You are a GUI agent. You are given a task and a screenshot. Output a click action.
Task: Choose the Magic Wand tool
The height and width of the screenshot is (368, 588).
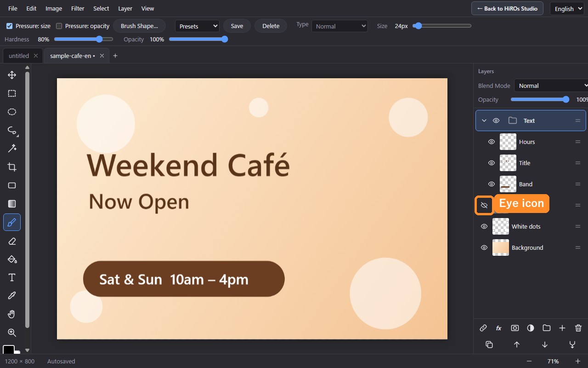tap(12, 149)
